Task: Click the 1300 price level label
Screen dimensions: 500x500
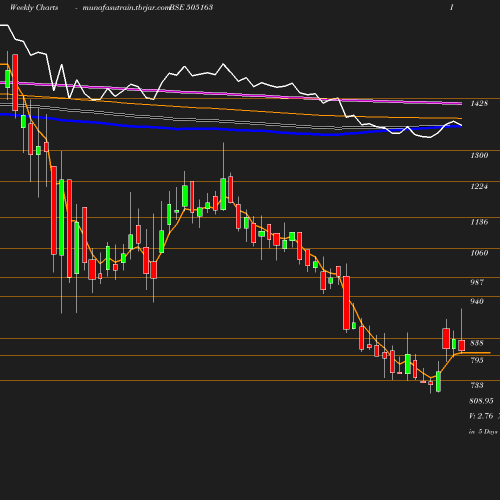Action: click(x=479, y=155)
